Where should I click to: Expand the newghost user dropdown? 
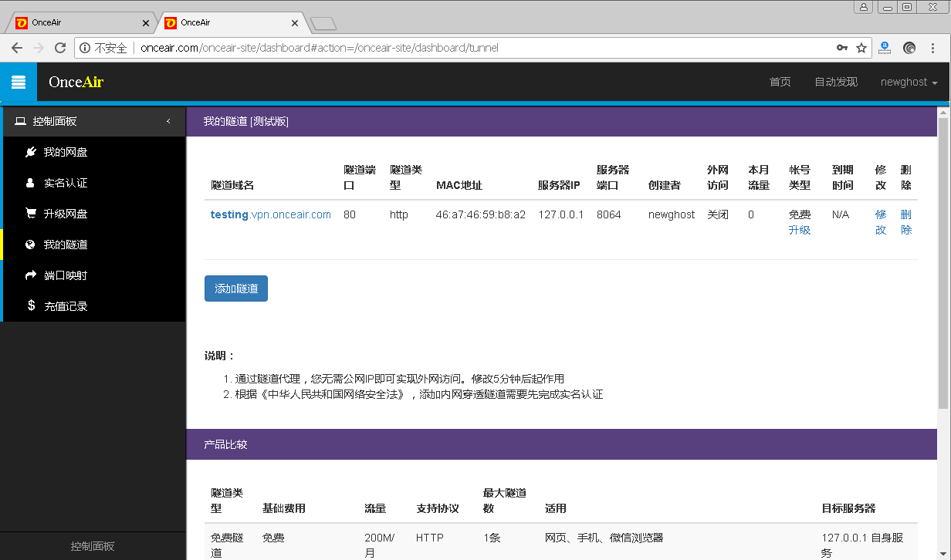tap(909, 82)
